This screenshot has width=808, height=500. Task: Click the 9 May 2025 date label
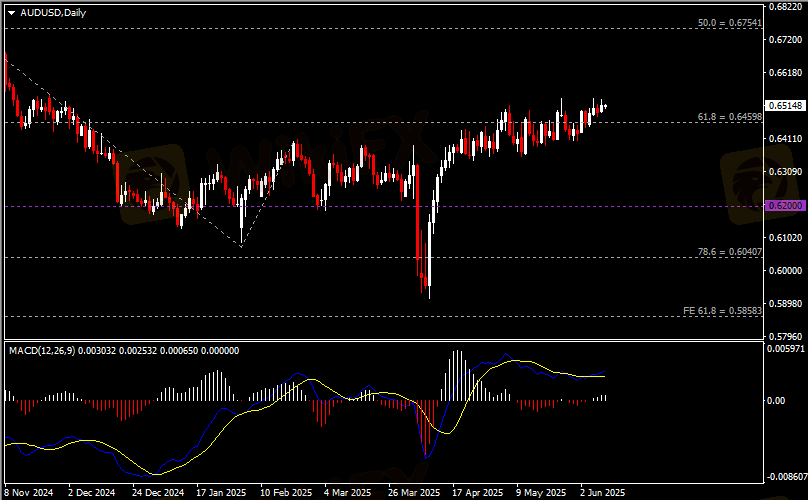pyautogui.click(x=541, y=493)
